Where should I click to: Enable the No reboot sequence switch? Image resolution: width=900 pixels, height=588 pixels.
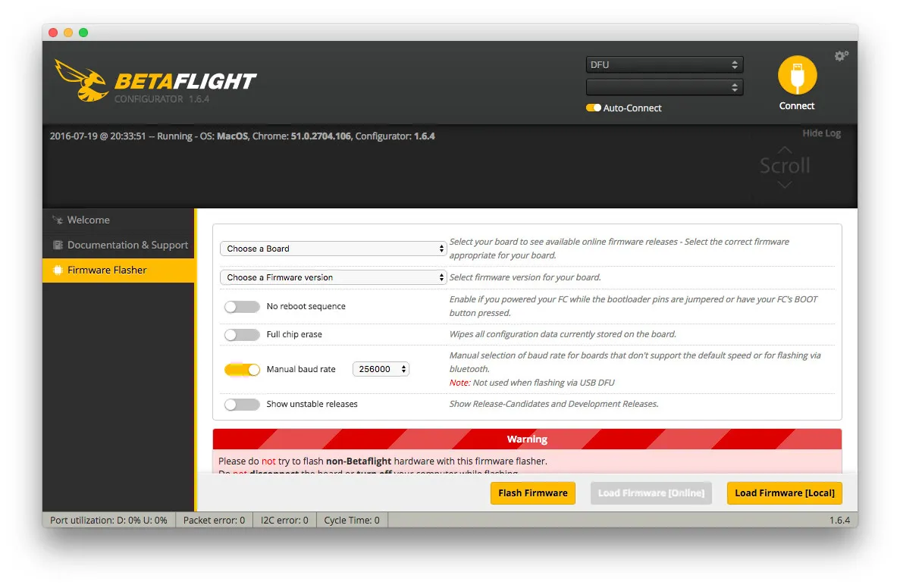pos(242,307)
